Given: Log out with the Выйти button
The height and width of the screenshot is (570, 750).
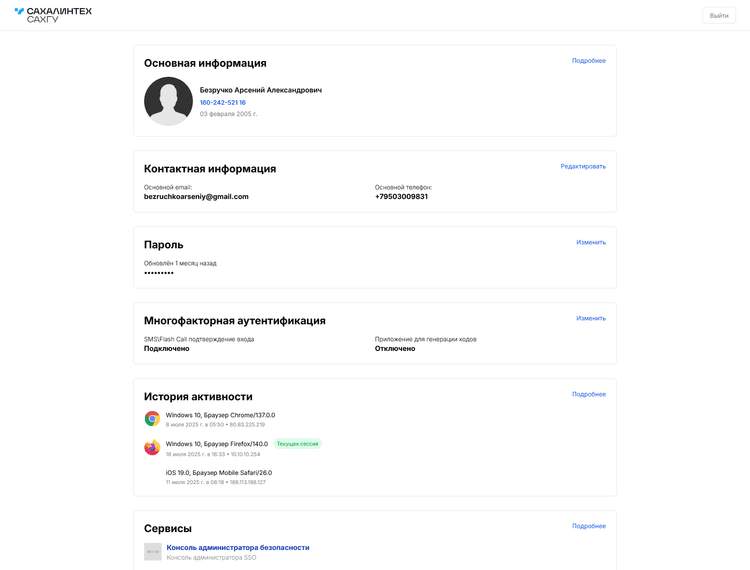Looking at the screenshot, I should pyautogui.click(x=718, y=16).
